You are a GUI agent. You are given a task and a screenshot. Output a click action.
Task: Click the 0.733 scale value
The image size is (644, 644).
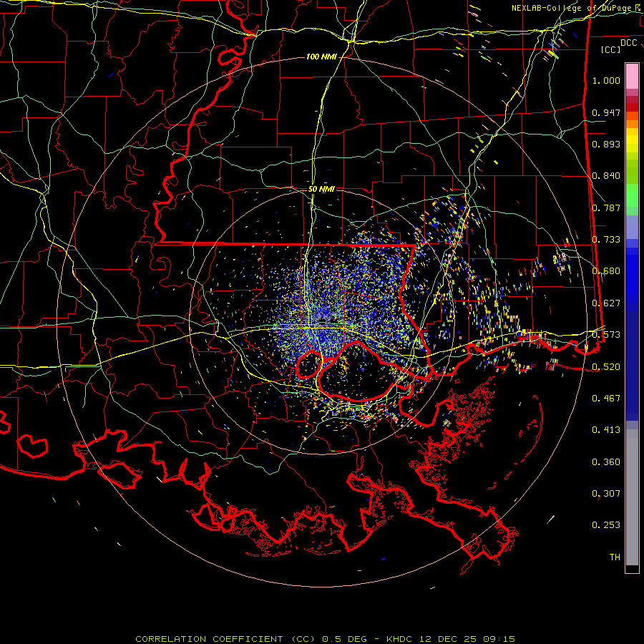[x=606, y=240]
